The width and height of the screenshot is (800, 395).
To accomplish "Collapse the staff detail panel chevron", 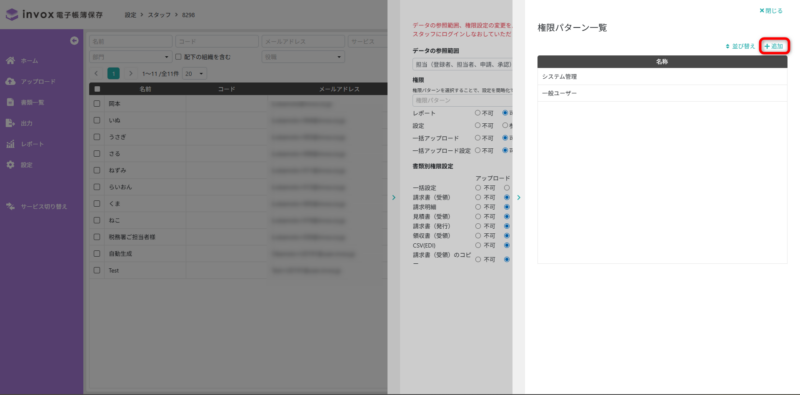I will [393, 197].
